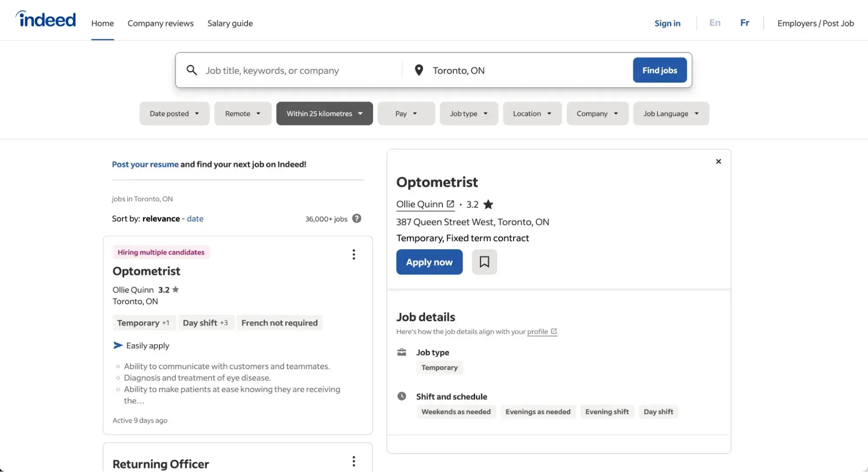The width and height of the screenshot is (868, 472).
Task: Open the Optometrist job card title
Action: pyautogui.click(x=146, y=271)
